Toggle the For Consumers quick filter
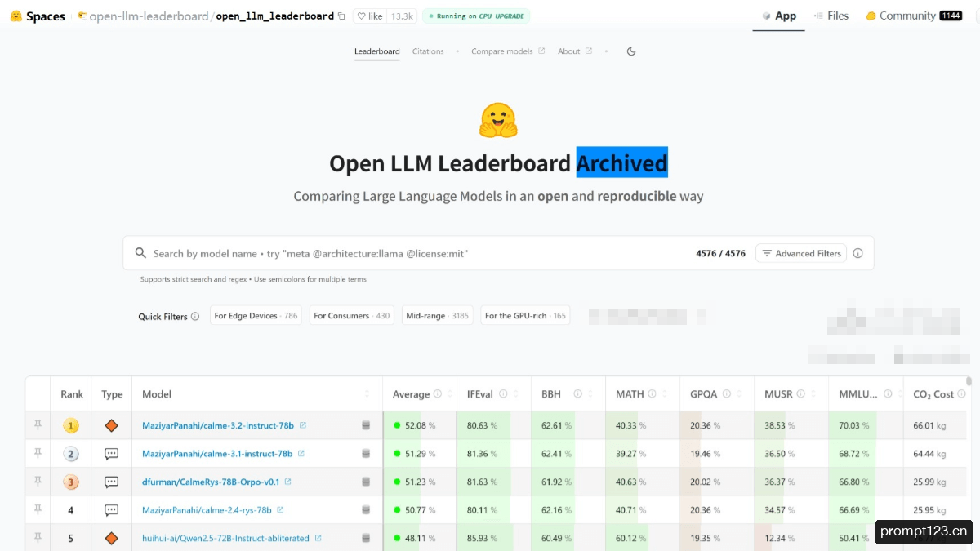This screenshot has width=980, height=551. pos(352,316)
